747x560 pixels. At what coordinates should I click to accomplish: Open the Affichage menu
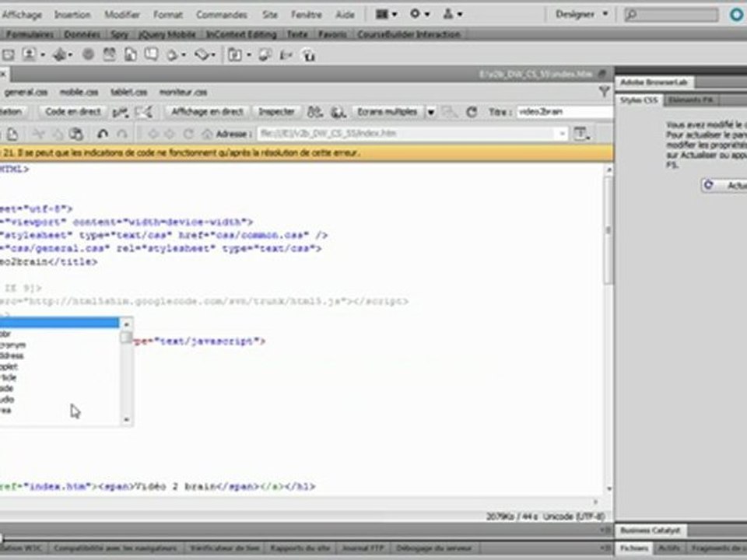22,15
